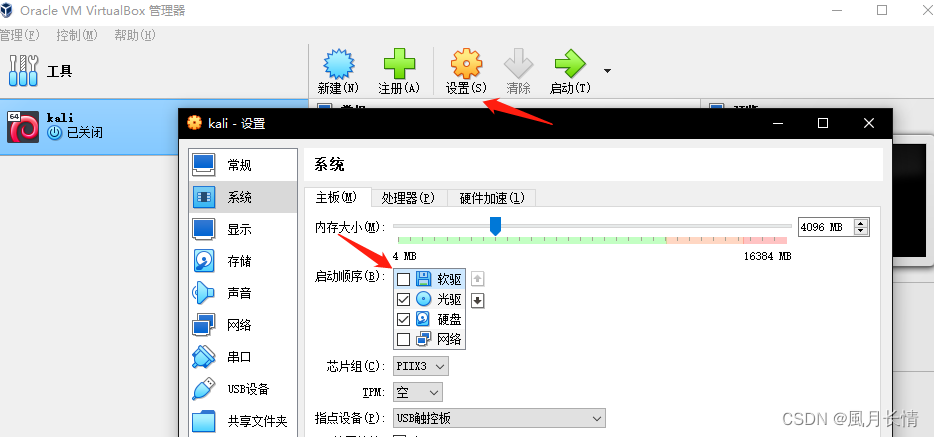The width and height of the screenshot is (934, 437).
Task: Open the 控制(M) menu
Action: point(76,35)
